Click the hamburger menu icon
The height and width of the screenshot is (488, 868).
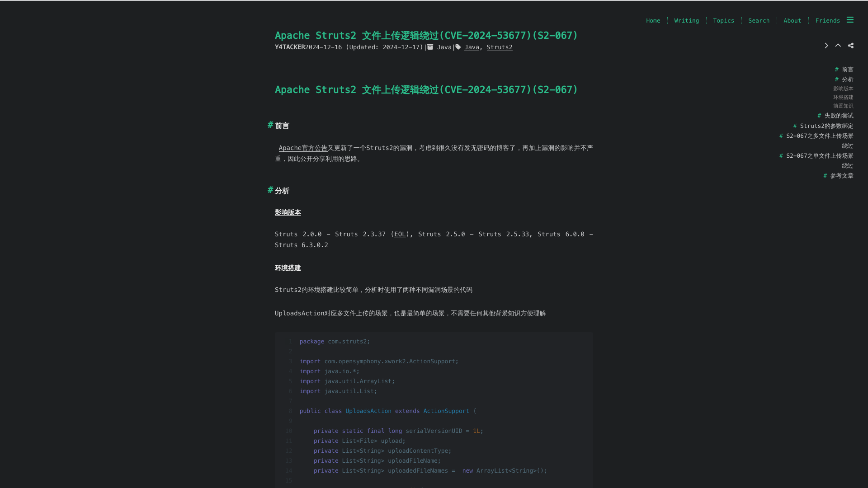point(850,20)
